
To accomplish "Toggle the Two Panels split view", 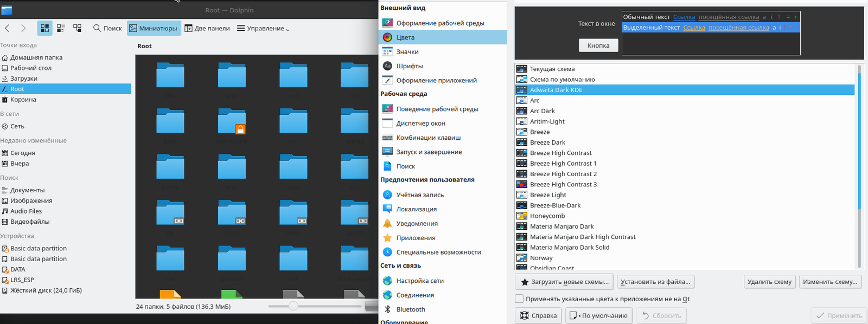I will 207,28.
